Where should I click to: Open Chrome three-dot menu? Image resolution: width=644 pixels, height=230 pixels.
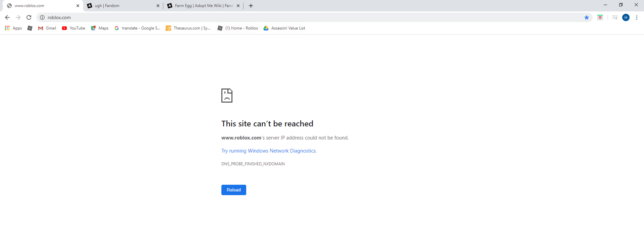click(x=637, y=17)
